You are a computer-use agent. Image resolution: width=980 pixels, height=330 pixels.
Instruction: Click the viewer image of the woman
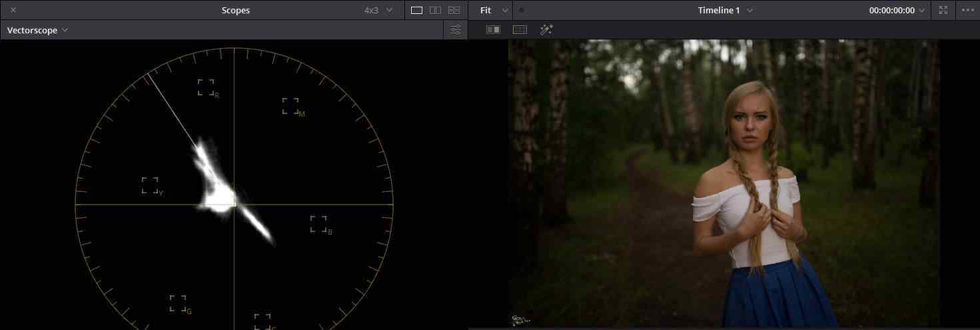coord(724,183)
